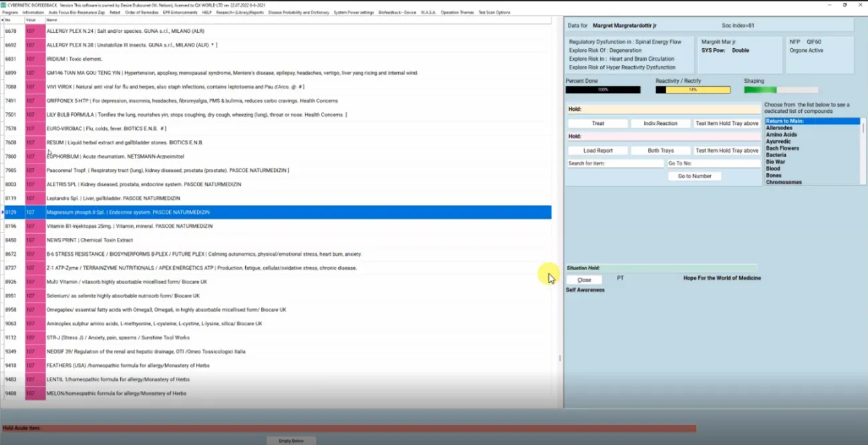Click the Load Report button

(x=597, y=151)
